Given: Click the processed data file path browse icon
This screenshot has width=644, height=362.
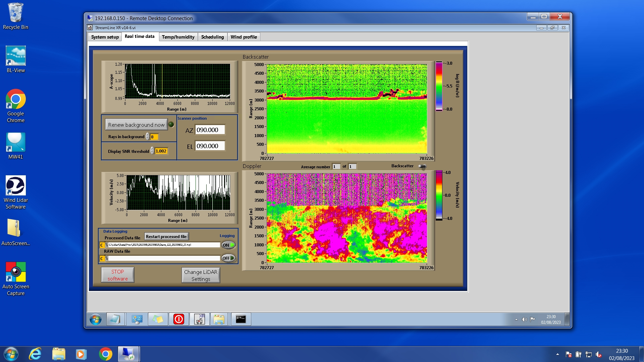Looking at the screenshot, I should pyautogui.click(x=107, y=245).
